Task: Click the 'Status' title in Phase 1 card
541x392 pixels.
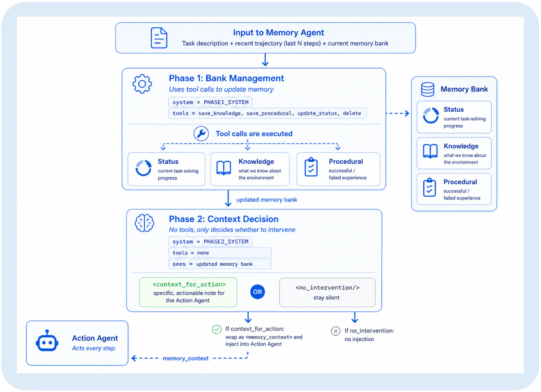Action: click(168, 161)
